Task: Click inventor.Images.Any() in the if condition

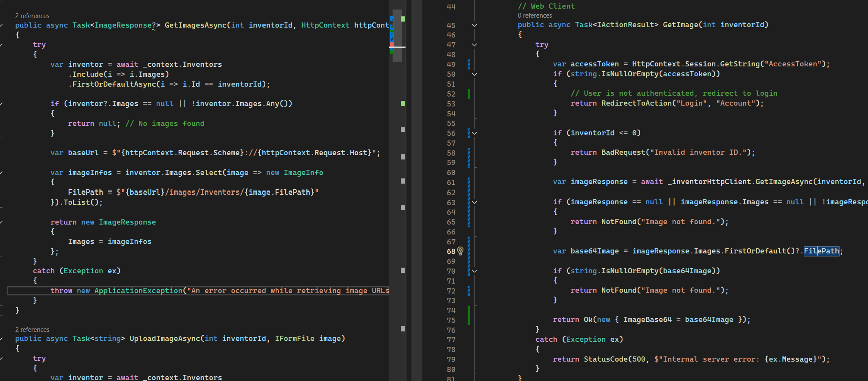Action: [242, 103]
